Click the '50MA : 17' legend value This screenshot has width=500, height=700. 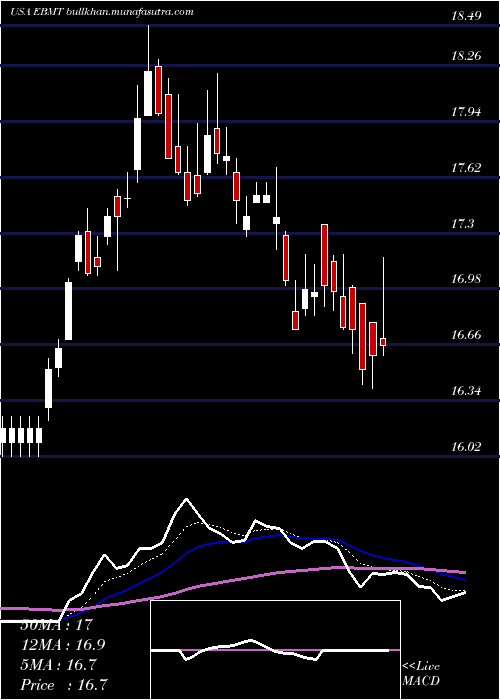pos(57,624)
